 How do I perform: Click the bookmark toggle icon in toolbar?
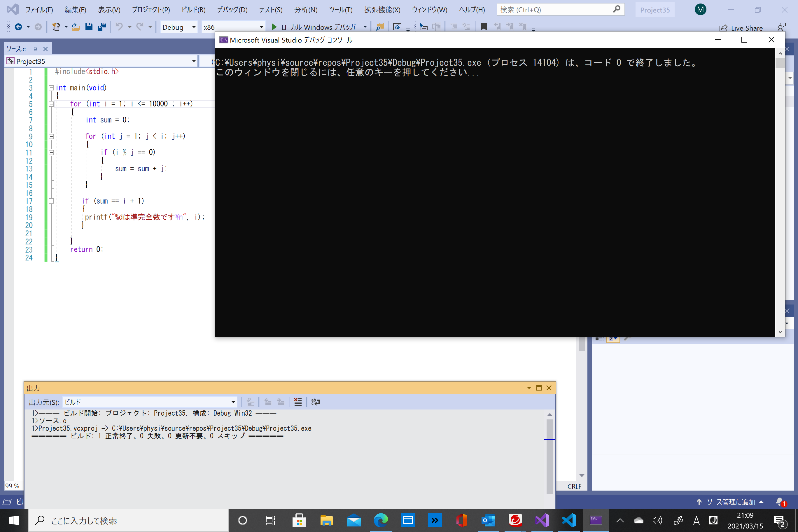pyautogui.click(x=484, y=27)
